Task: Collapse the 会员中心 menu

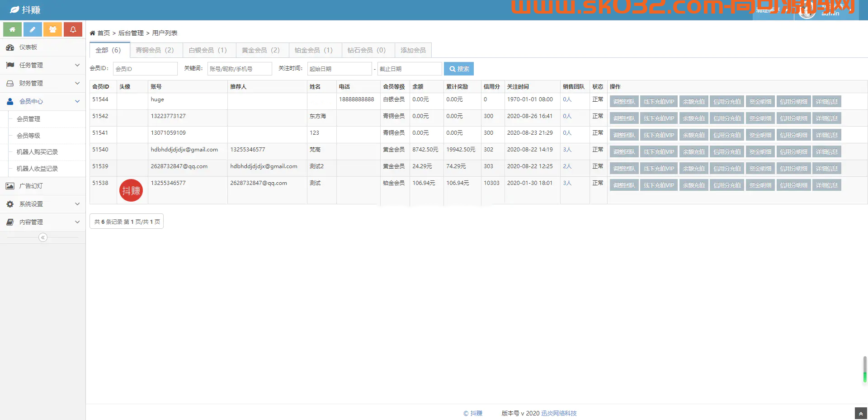Action: point(42,101)
